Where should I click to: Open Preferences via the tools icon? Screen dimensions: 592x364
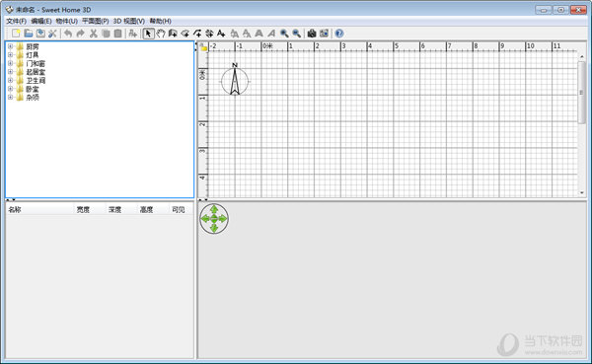(52, 34)
